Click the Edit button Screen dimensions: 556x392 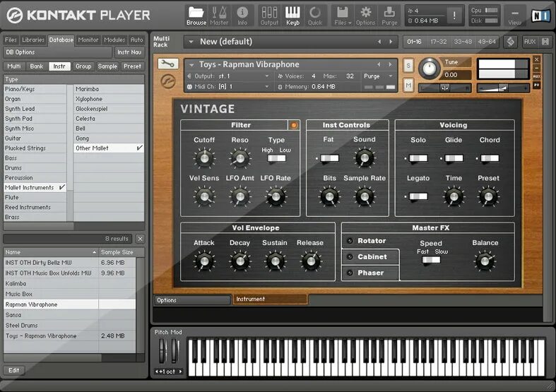coord(14,370)
